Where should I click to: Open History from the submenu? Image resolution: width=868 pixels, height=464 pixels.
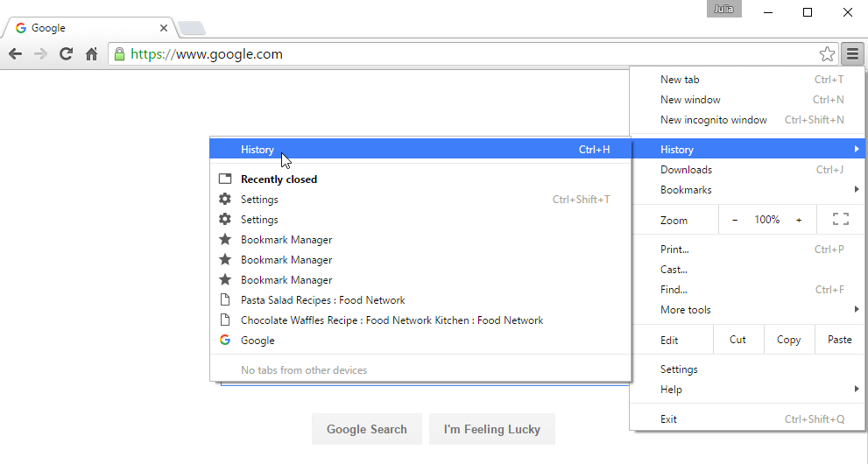[x=258, y=150]
